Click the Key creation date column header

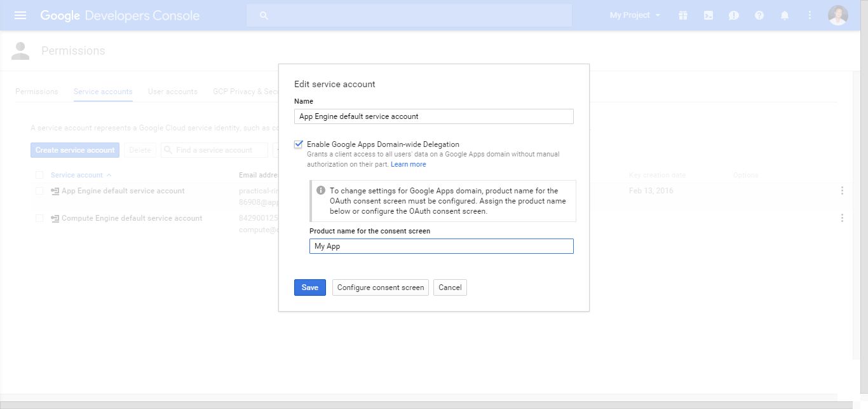(657, 175)
